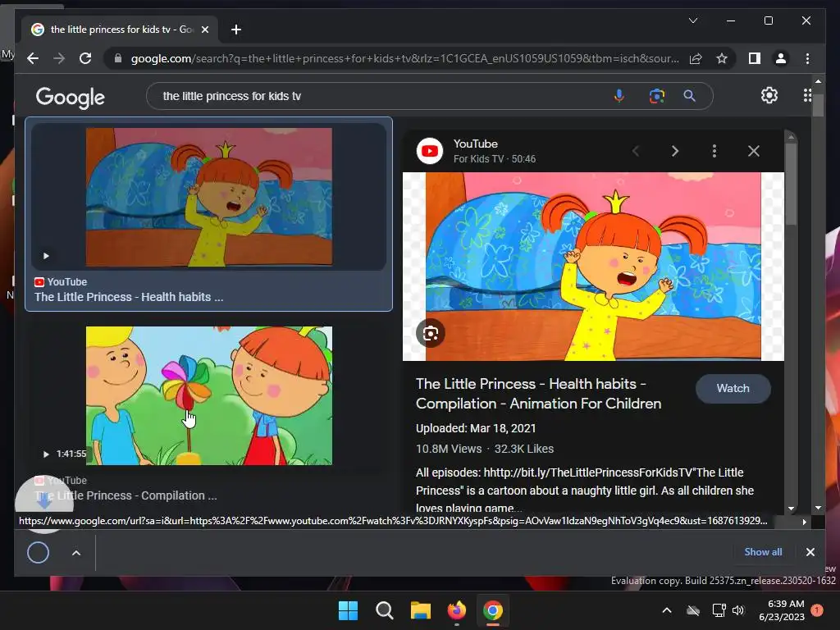Close the little princess search tab
The width and height of the screenshot is (840, 630).
pyautogui.click(x=204, y=30)
